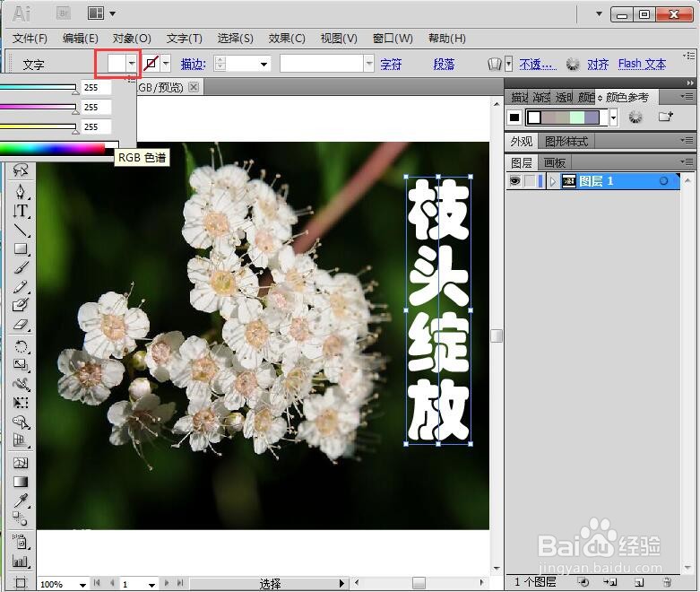Select the Column Graph tool
Screen dimensions: 700x592
tap(21, 561)
